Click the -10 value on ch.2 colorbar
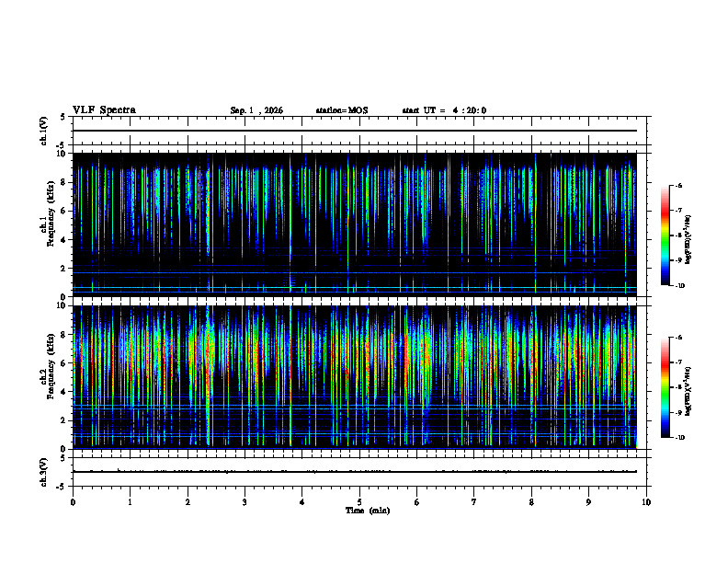Screen dimensions: 728x563 679,438
